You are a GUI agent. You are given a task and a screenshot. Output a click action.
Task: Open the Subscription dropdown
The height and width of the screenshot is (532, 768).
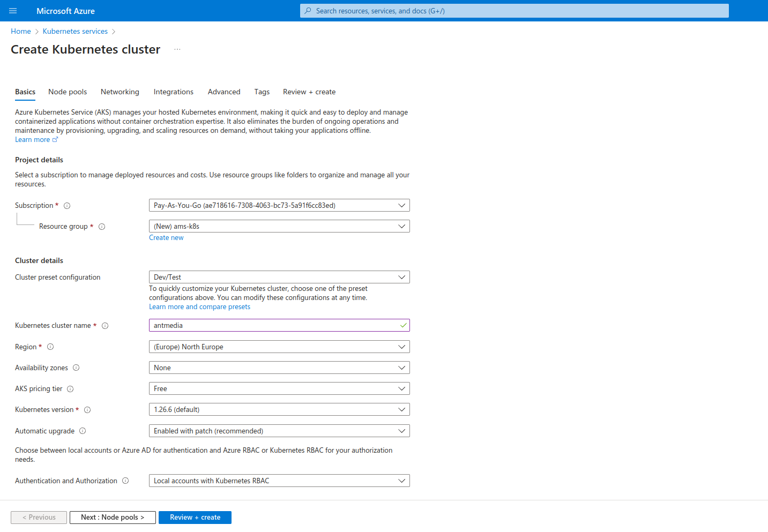click(x=279, y=205)
